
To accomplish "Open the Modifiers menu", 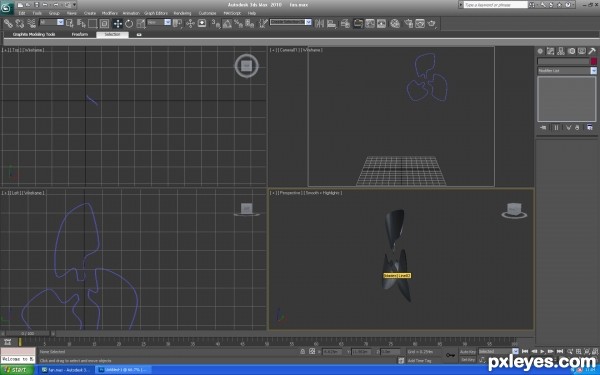I will click(x=110, y=13).
